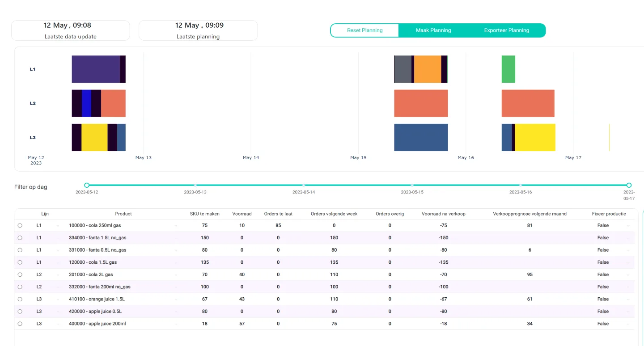Click the 2023-05-16 mark on the day slider
This screenshot has height=346, width=644.
click(521, 185)
